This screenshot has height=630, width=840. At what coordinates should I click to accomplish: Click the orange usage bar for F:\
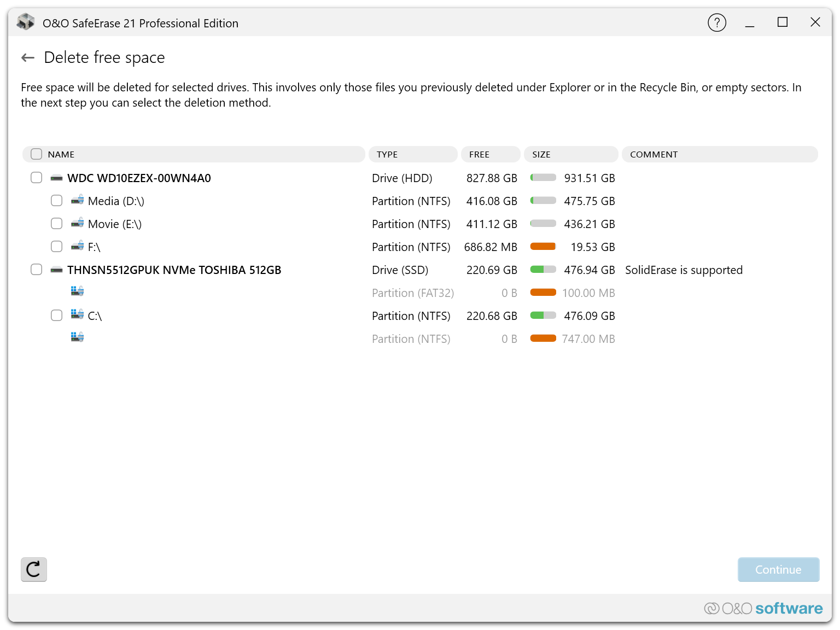click(543, 247)
